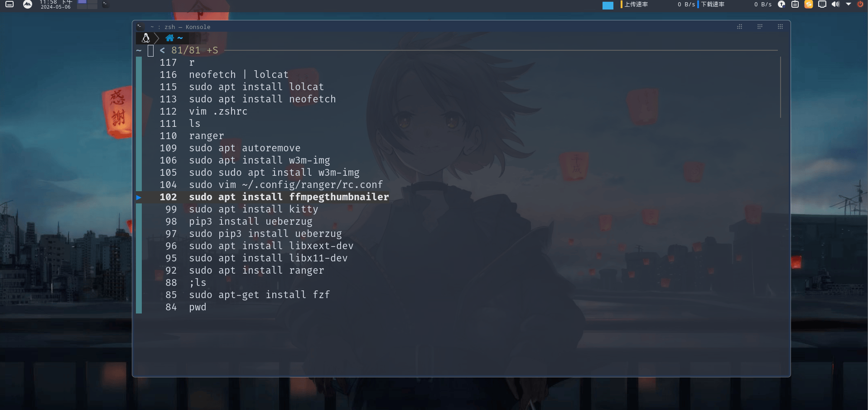Switch to the highlighted virtual desktop
The height and width of the screenshot is (410, 868).
point(82,2)
